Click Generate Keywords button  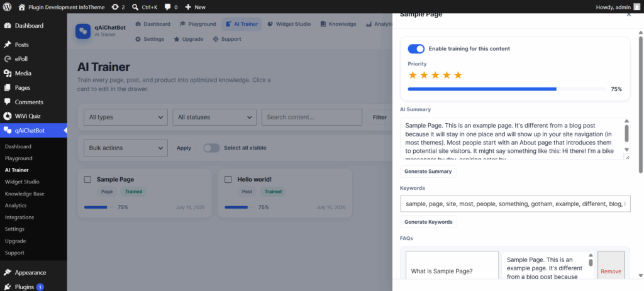pyautogui.click(x=428, y=222)
